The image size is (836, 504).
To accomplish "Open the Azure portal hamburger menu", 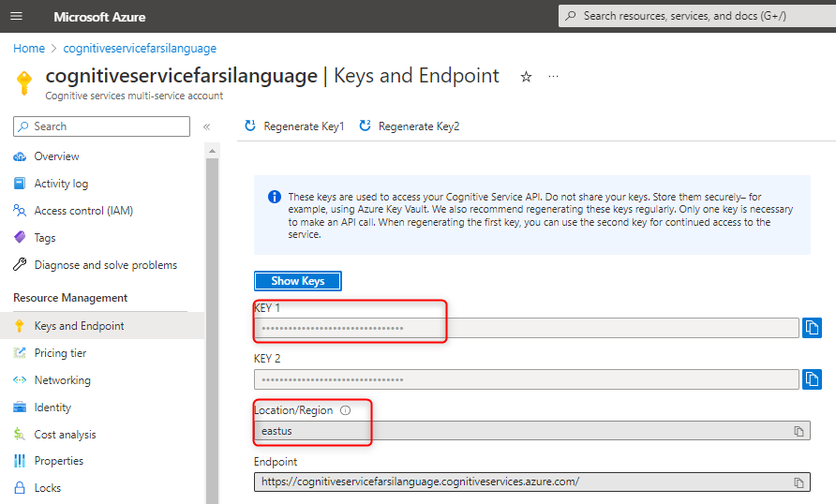I will pos(16,17).
